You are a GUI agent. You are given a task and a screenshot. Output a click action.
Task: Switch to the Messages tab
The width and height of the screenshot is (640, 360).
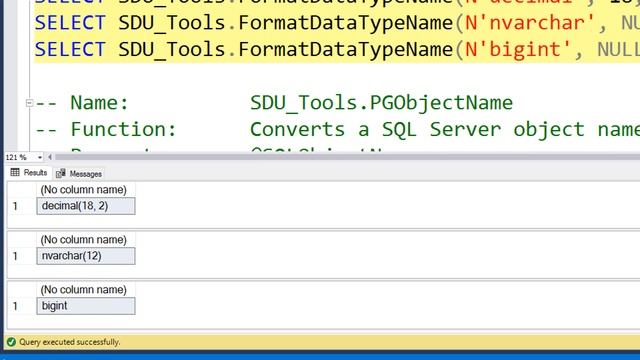[x=79, y=174]
